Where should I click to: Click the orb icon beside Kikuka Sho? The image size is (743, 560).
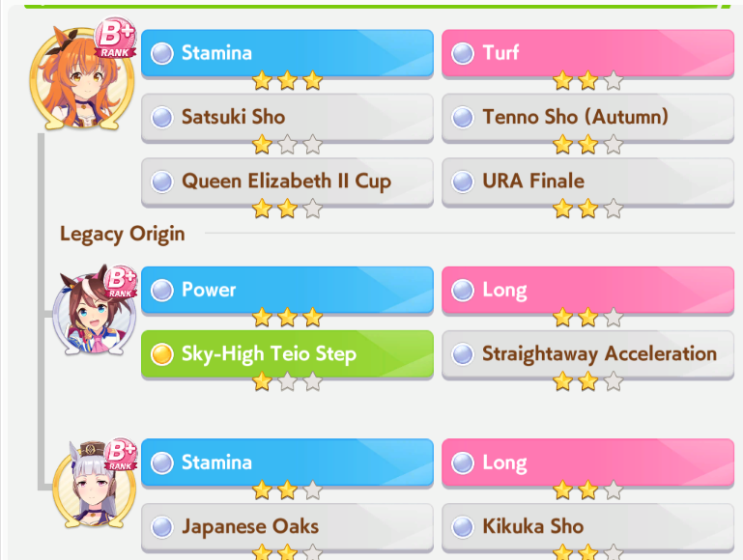[463, 527]
